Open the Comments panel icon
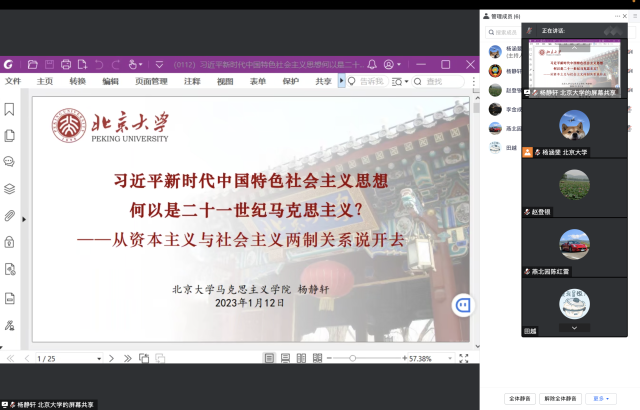 point(9,162)
